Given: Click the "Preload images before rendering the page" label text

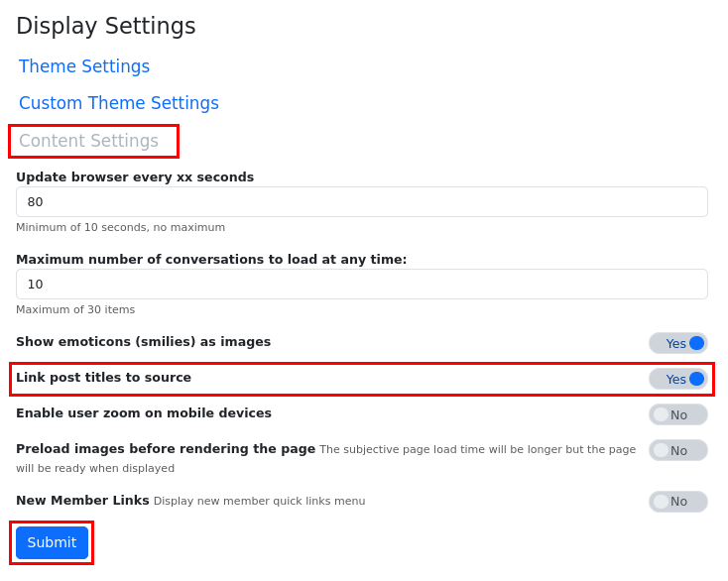Looking at the screenshot, I should point(166,449).
